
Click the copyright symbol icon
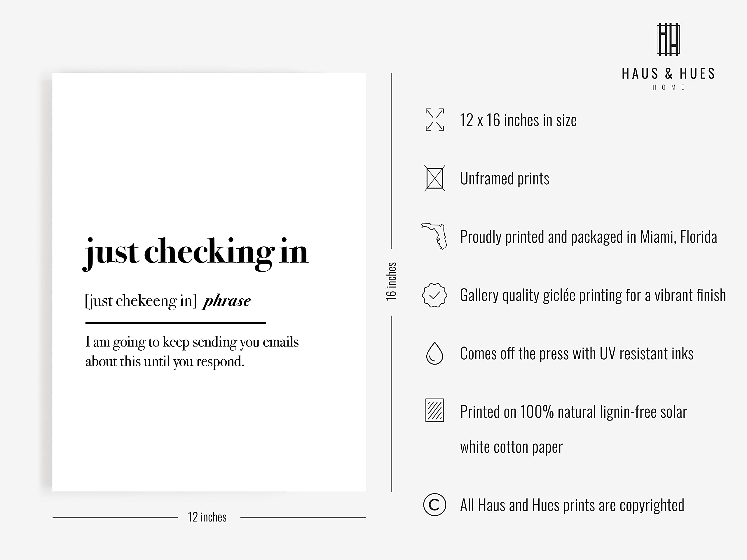pos(434,505)
